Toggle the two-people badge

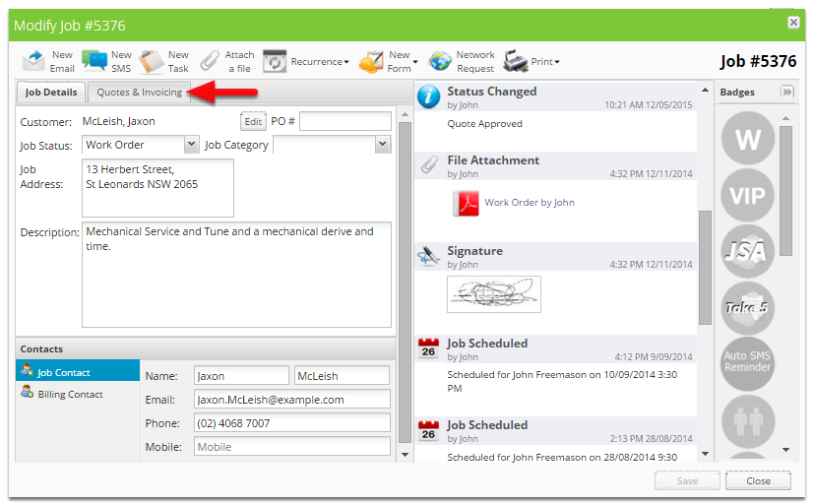click(747, 421)
